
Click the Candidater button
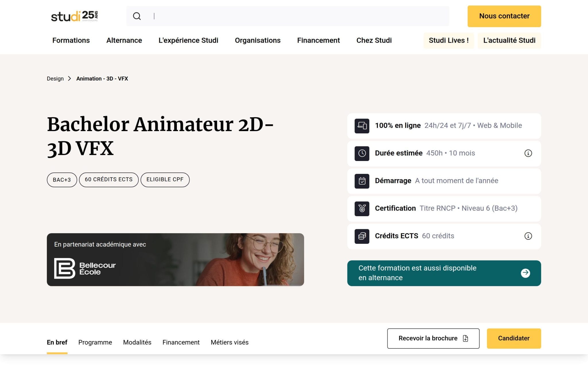(514, 338)
